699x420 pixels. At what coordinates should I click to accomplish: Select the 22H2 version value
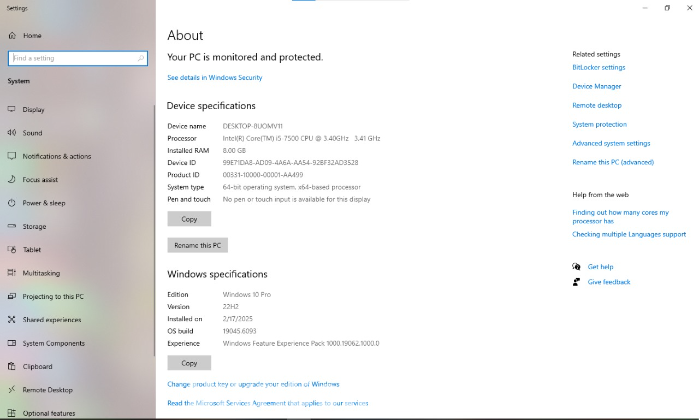tap(230, 307)
